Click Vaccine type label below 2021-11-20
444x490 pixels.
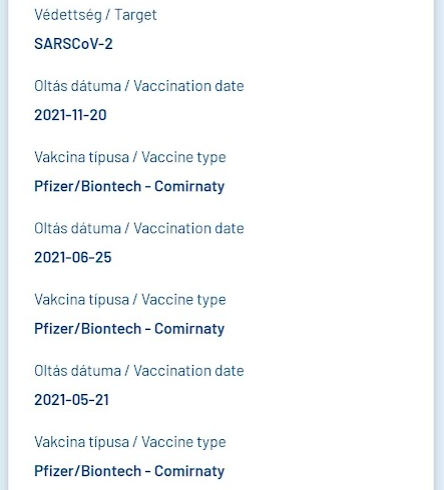[130, 157]
